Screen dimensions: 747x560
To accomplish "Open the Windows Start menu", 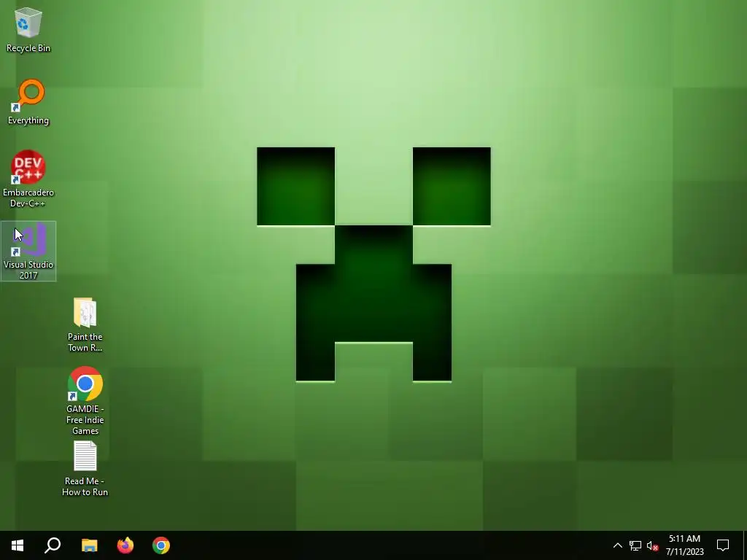I will point(18,545).
